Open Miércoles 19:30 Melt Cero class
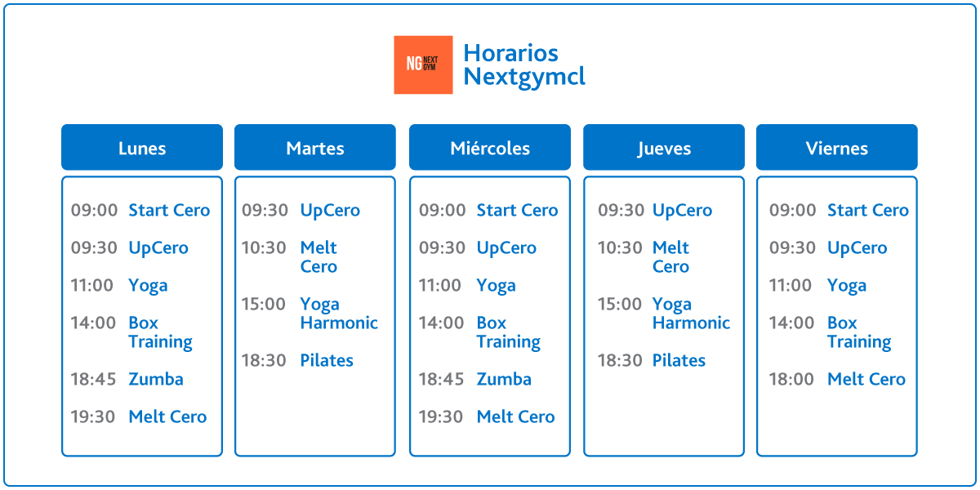The image size is (980, 490). coord(515,416)
